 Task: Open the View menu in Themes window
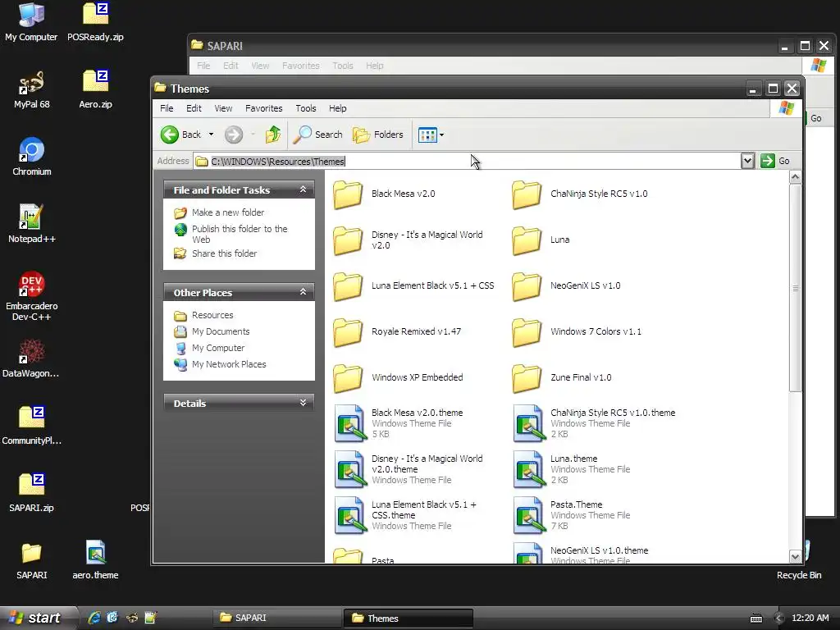pos(223,108)
